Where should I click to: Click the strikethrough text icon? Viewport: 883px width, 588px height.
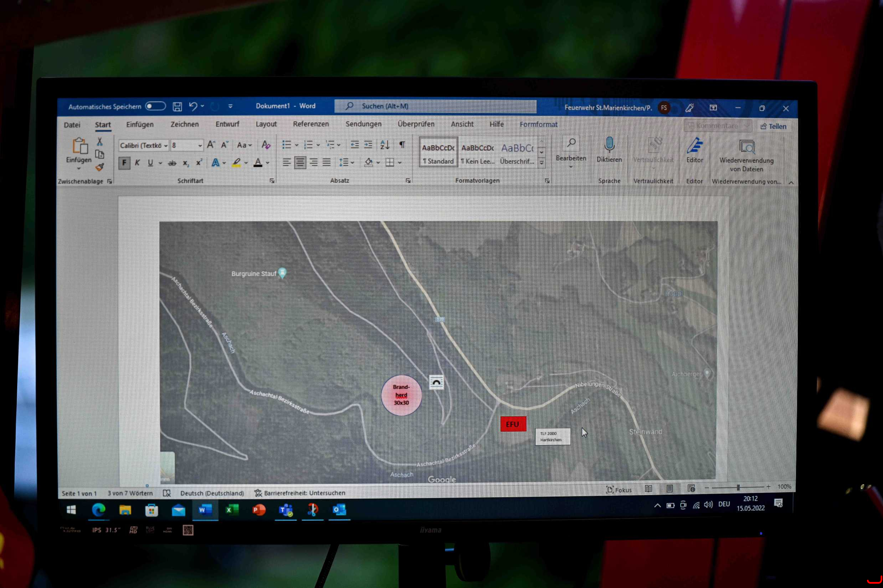point(172,163)
